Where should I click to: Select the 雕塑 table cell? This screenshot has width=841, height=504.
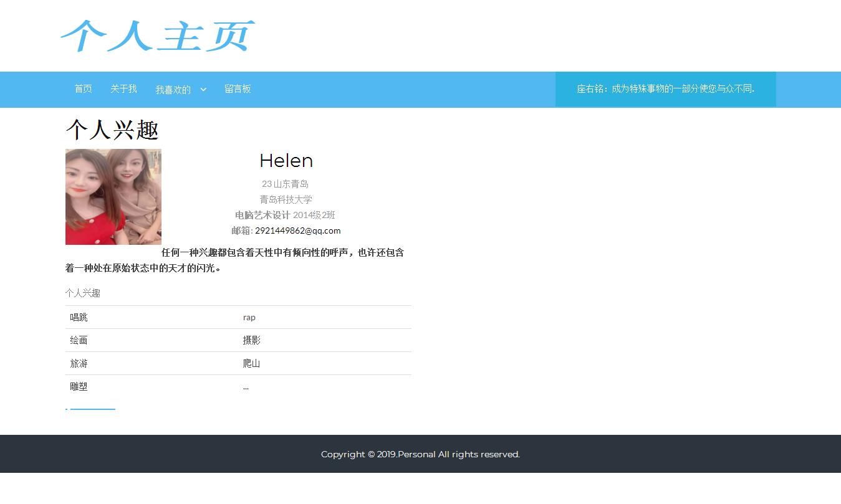[x=151, y=386]
